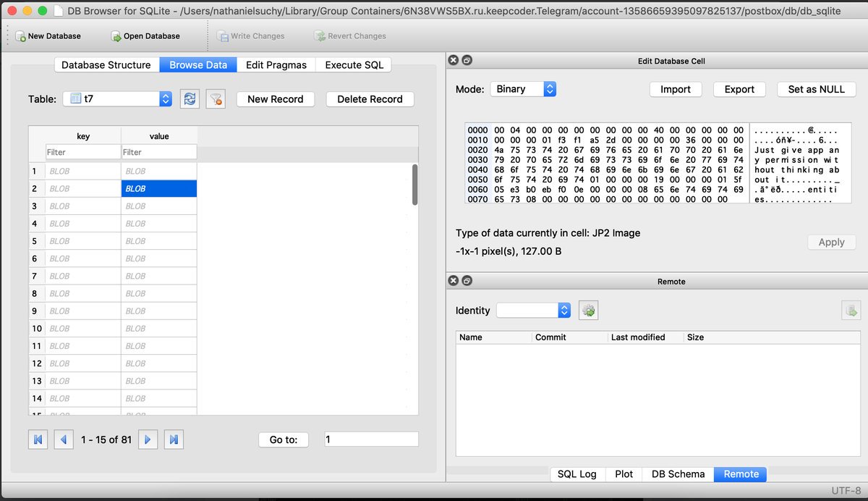
Task: Go to previous page of records
Action: (x=64, y=439)
